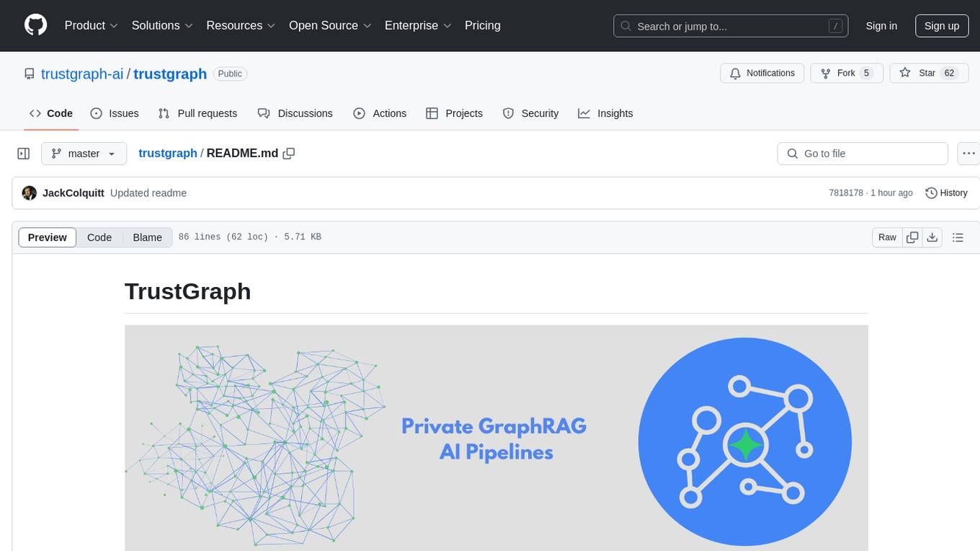Open the trustgraph repository link

(170, 74)
